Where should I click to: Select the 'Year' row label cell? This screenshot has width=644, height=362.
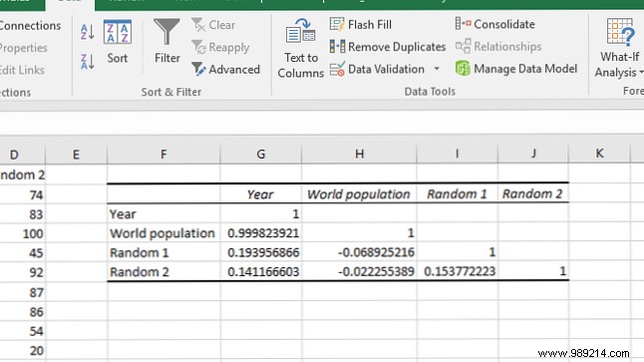tap(163, 213)
